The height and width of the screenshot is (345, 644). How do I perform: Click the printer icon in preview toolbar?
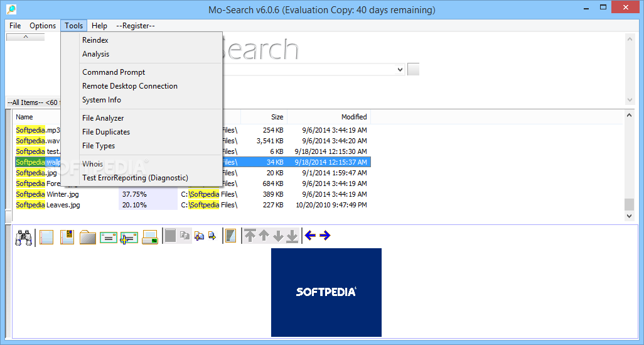point(150,238)
